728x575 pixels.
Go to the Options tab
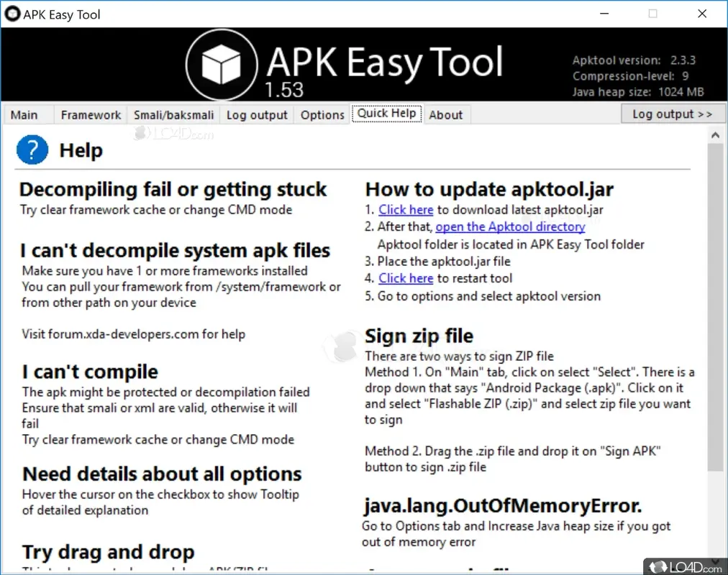click(x=322, y=115)
